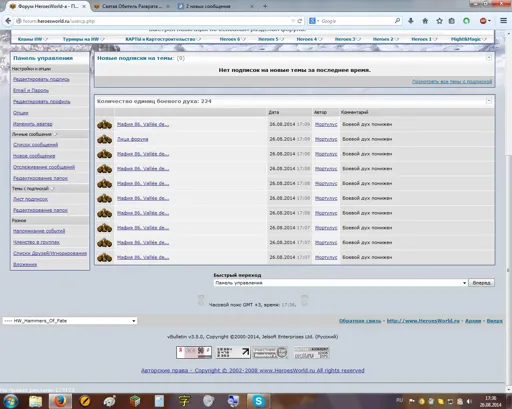
Task: Open the quick jump dropdown list
Action: pos(340,283)
